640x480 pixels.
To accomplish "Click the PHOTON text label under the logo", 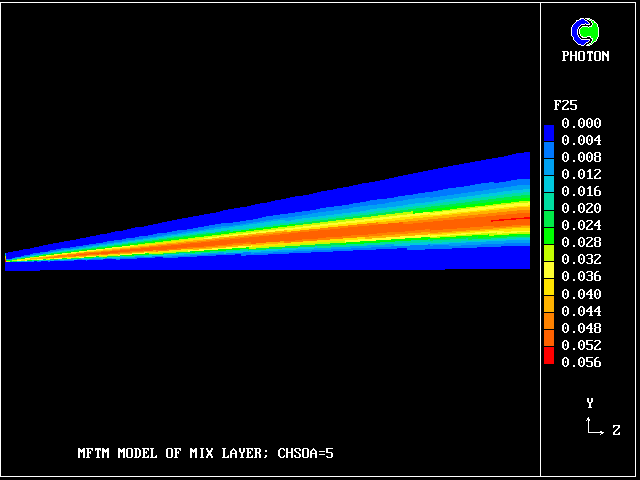I will tap(585, 57).
